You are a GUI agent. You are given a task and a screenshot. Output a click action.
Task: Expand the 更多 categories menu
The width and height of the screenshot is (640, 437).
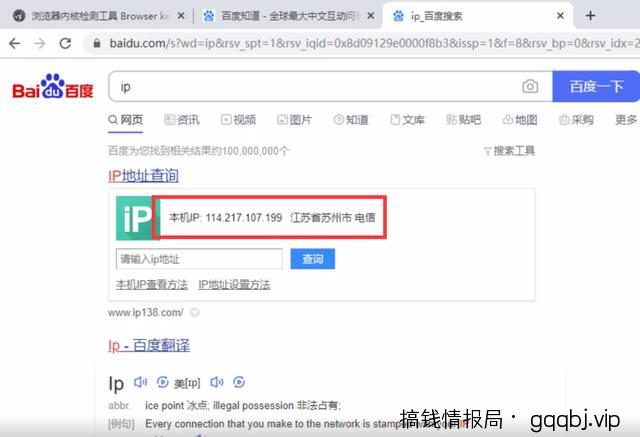click(626, 120)
